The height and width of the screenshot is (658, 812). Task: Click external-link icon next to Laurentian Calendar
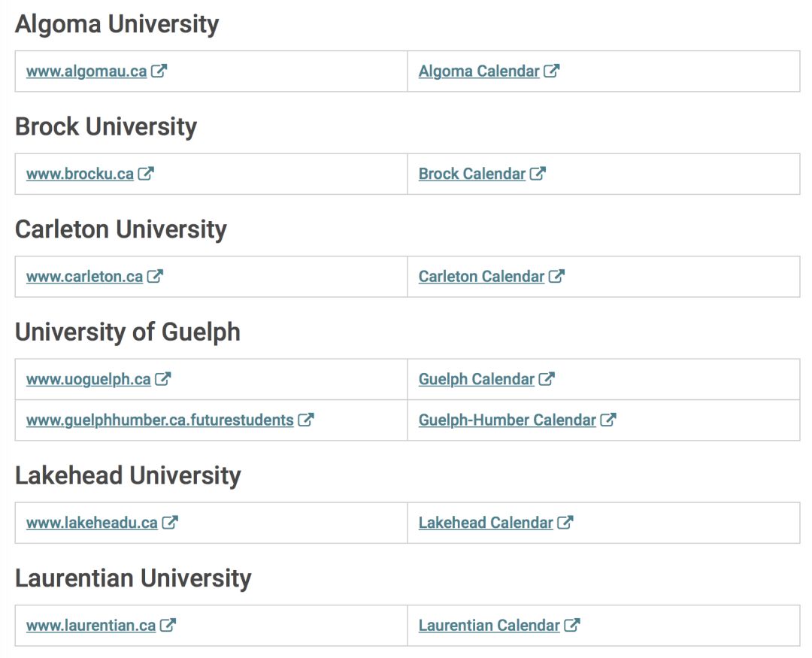(x=571, y=624)
